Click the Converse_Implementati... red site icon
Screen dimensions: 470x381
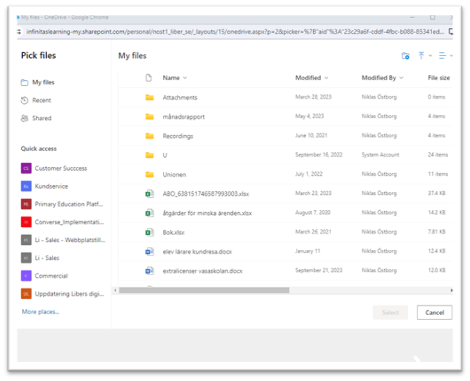point(26,222)
